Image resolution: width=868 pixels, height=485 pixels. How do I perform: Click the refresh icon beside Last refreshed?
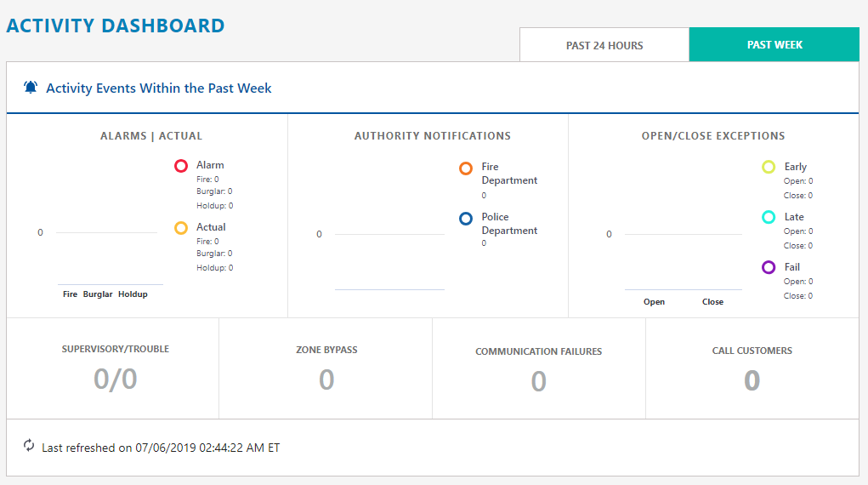click(29, 446)
